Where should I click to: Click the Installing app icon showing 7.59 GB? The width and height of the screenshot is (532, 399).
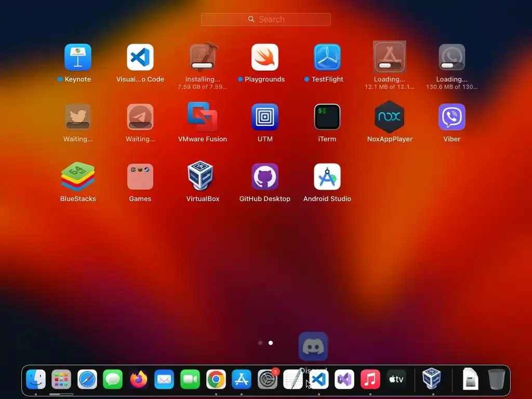(x=203, y=57)
